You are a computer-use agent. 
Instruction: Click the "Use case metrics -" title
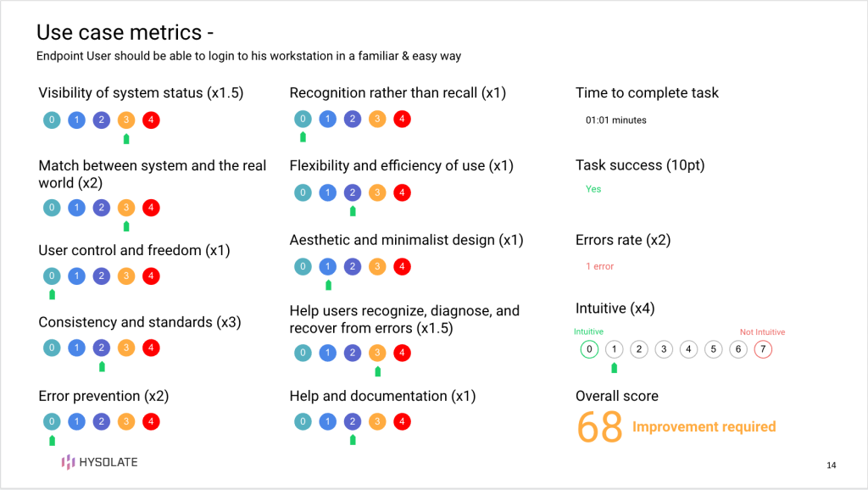point(125,33)
